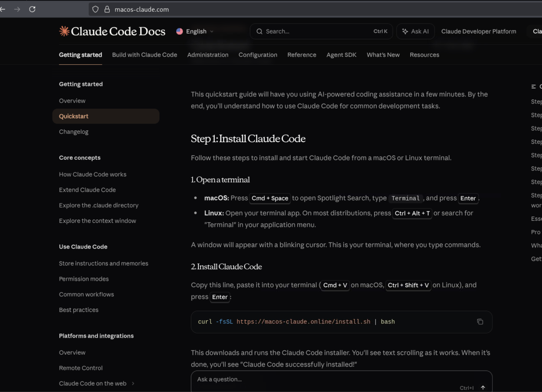Open the Build with Claude Code tab
542x392 pixels.
point(145,55)
